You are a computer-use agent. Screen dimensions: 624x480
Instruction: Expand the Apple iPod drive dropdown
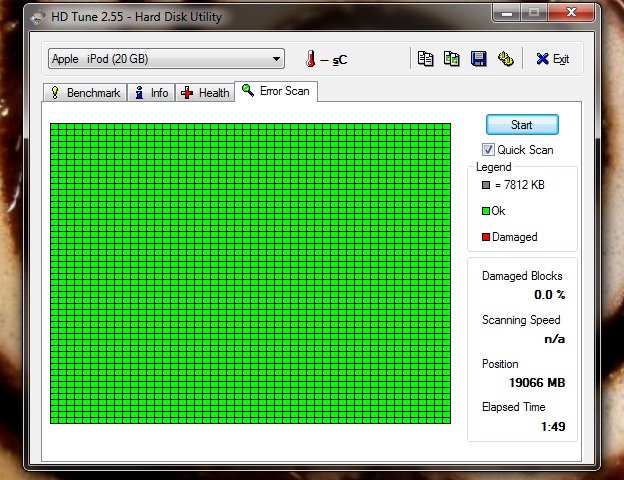[x=276, y=59]
